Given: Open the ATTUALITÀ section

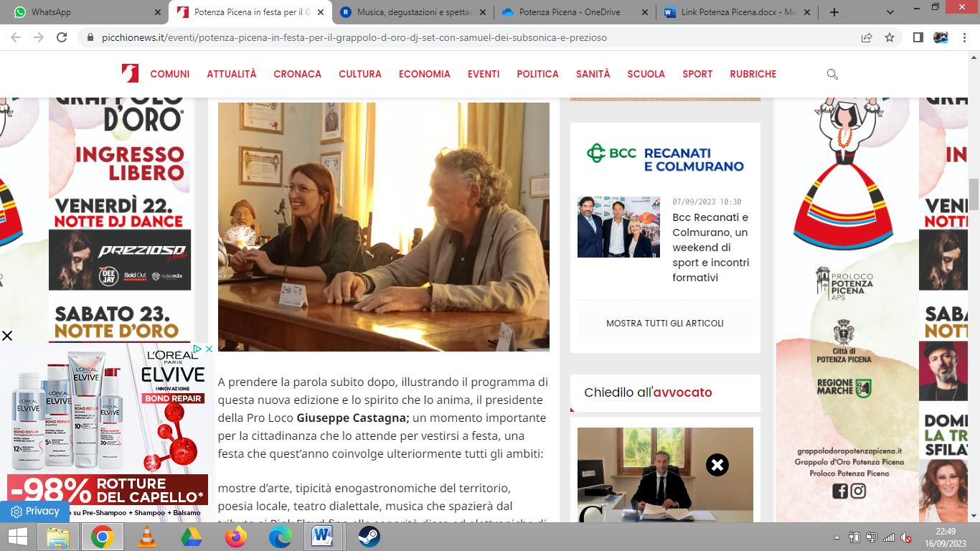Looking at the screenshot, I should point(232,74).
